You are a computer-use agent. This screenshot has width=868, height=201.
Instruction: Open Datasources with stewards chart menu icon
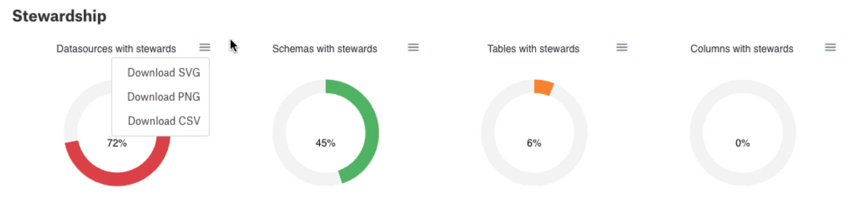click(x=205, y=47)
